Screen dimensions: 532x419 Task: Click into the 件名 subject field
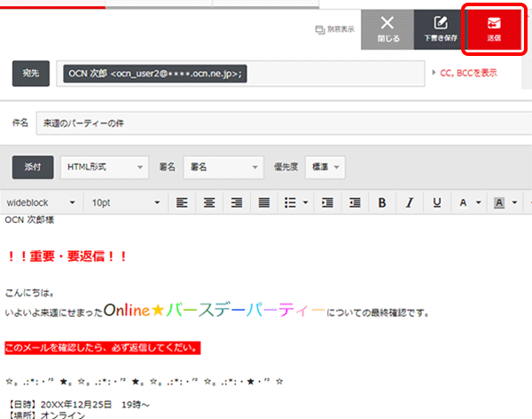[285, 123]
